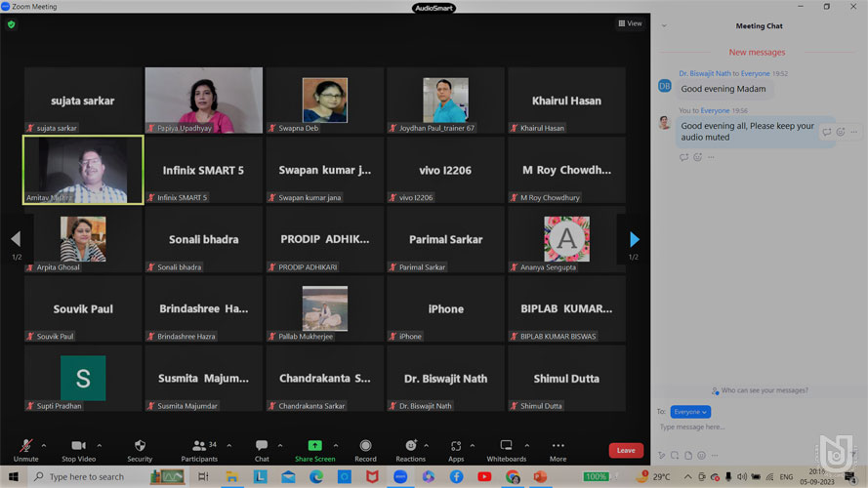Open Facebook from the taskbar
This screenshot has height=488, width=868.
tap(456, 476)
